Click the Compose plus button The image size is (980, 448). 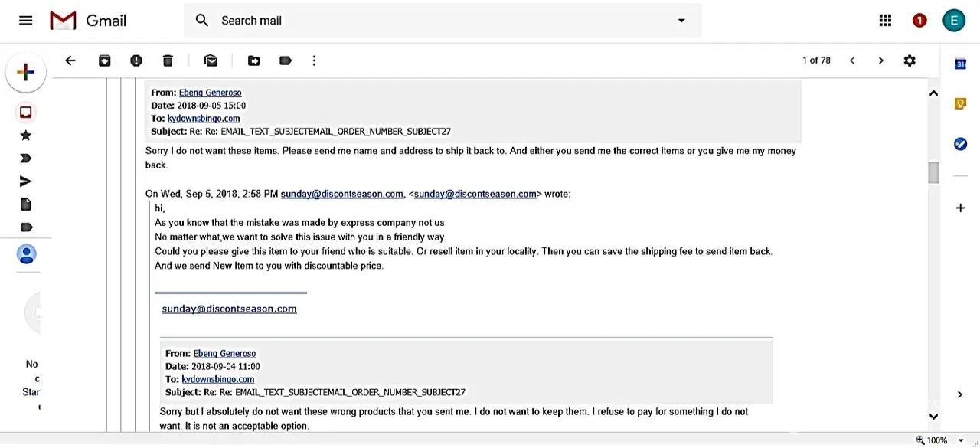25,72
